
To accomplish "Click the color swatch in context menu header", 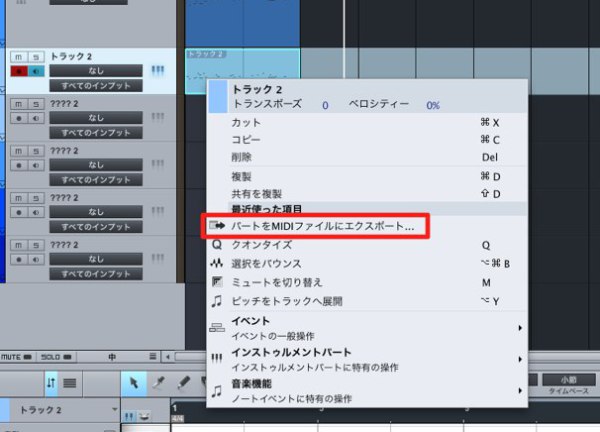I will click(x=218, y=96).
